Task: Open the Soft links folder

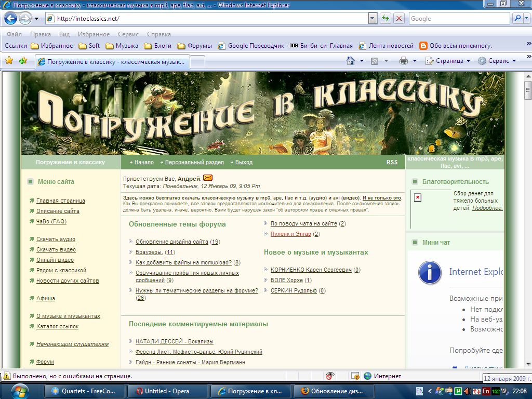Action: pyautogui.click(x=89, y=46)
